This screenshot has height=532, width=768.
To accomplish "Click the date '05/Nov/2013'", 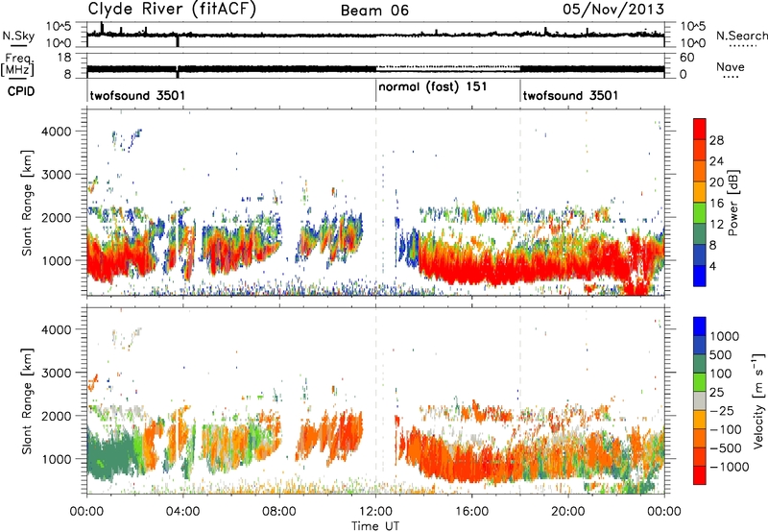I will pyautogui.click(x=613, y=9).
